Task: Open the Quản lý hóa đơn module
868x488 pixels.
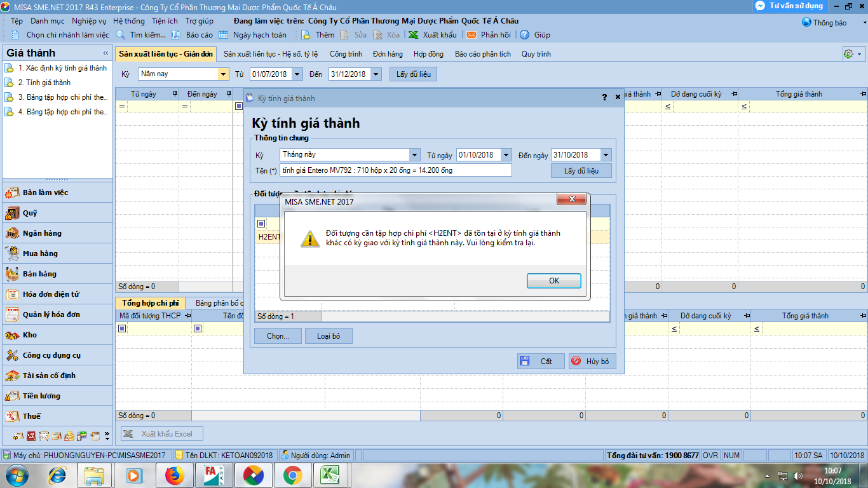Action: [57, 315]
